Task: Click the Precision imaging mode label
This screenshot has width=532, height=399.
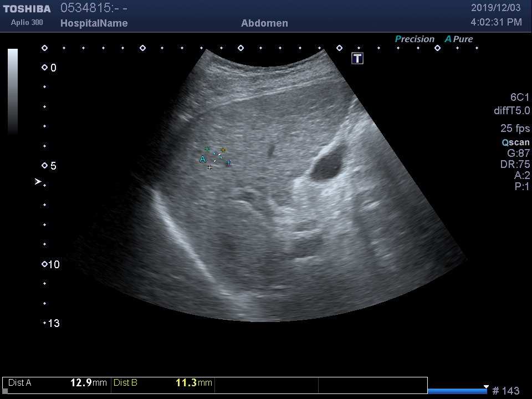Action: point(414,39)
